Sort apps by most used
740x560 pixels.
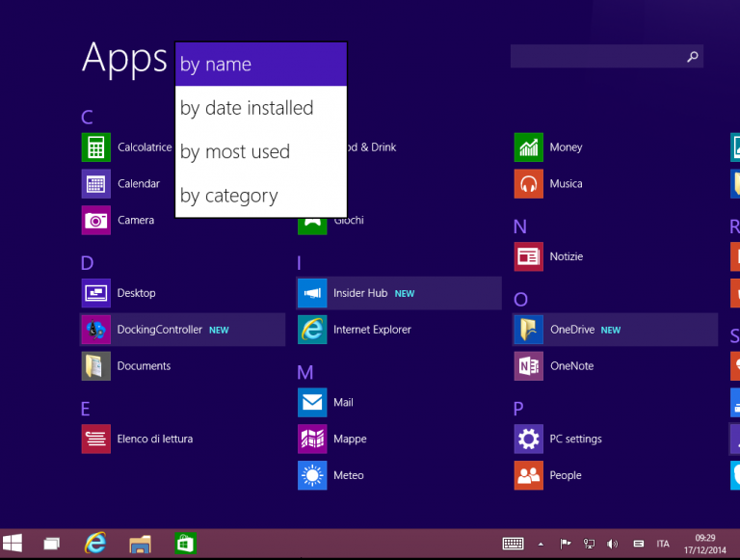[x=261, y=152]
